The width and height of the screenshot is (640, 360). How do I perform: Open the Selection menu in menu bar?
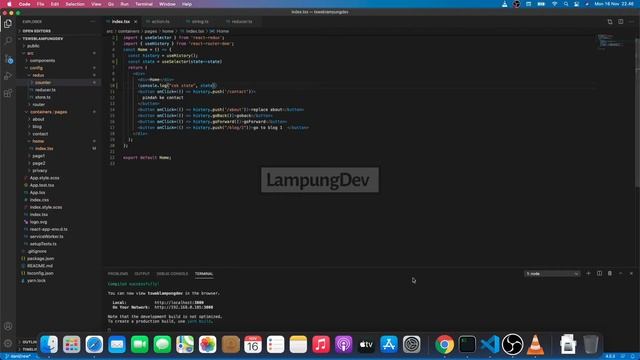[75, 4]
